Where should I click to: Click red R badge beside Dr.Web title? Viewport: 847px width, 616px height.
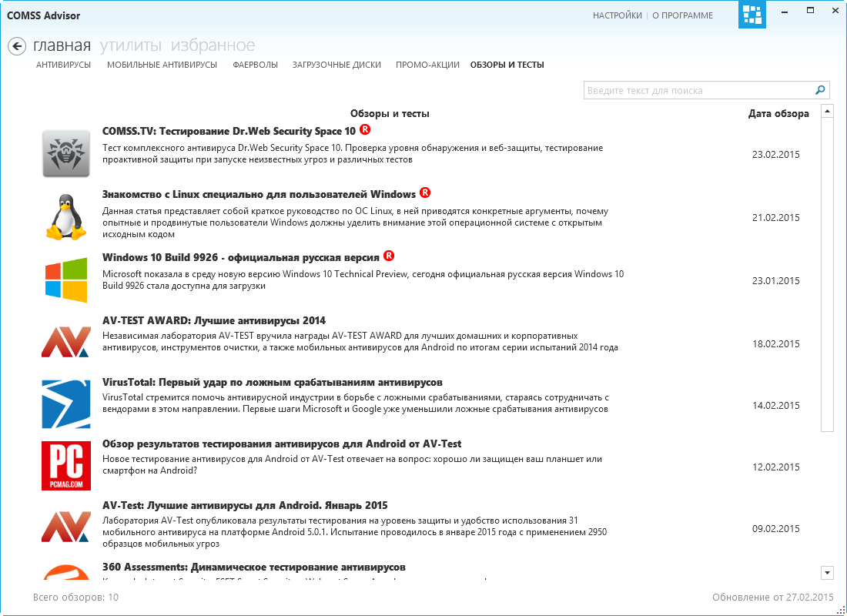point(366,129)
